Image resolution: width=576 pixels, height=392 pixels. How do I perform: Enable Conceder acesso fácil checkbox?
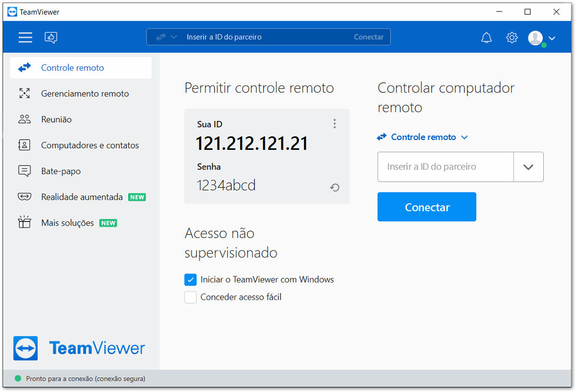pyautogui.click(x=190, y=297)
